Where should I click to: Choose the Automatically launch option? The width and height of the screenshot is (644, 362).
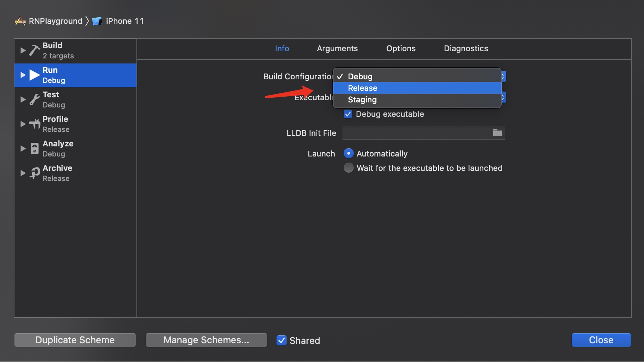point(348,154)
